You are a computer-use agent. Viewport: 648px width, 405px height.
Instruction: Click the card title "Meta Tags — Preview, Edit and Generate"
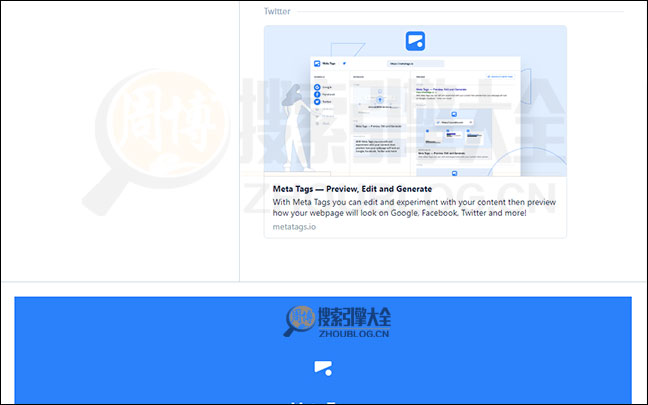click(x=352, y=189)
